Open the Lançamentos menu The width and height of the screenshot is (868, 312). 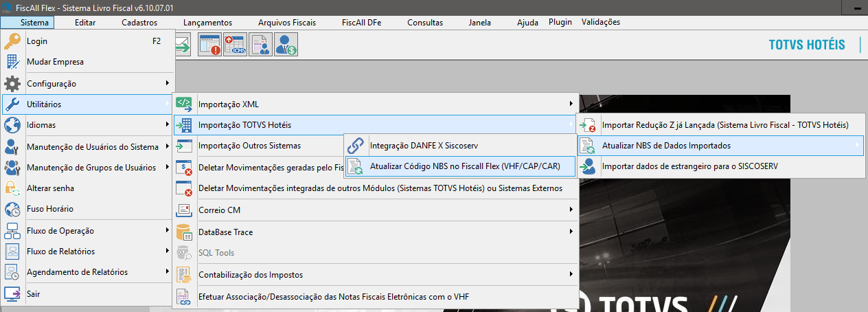[207, 22]
